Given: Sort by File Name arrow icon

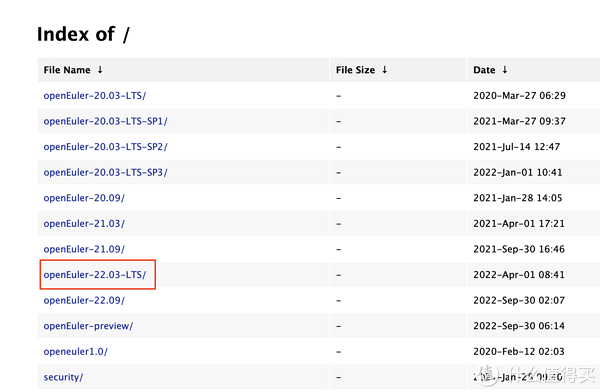Looking at the screenshot, I should [x=100, y=70].
